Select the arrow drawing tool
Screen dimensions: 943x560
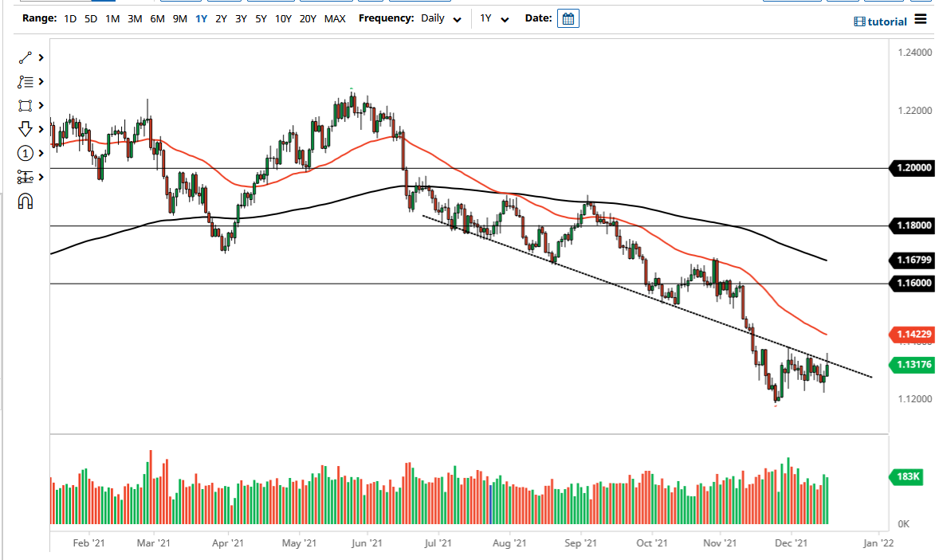pyautogui.click(x=25, y=129)
